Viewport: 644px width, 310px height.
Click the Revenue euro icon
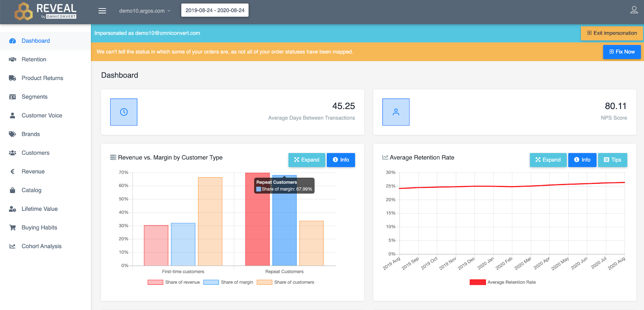click(12, 172)
